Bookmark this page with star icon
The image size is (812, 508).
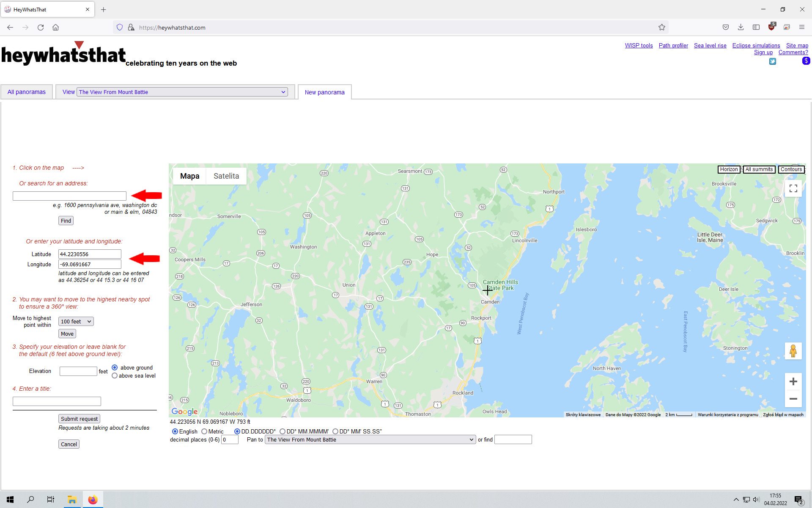(661, 28)
